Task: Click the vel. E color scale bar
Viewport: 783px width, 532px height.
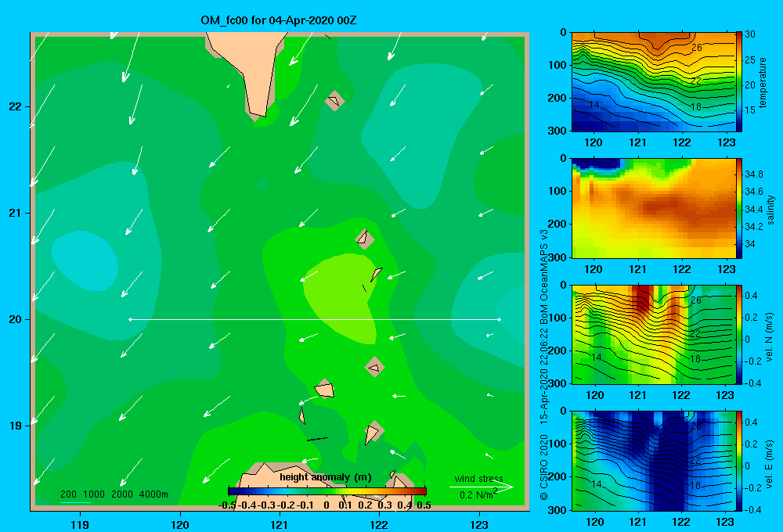Action: pos(738,461)
